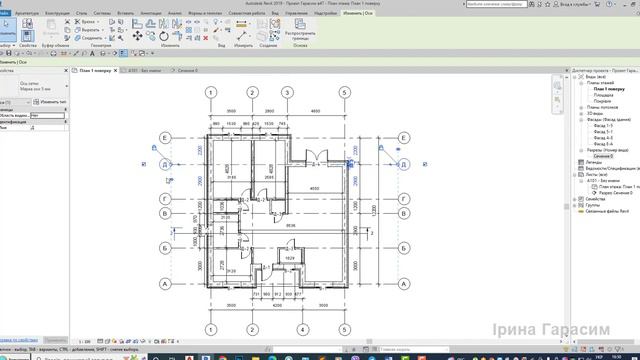640x360 pixels.
Task: Click the title bar search input field
Action: 496,4
